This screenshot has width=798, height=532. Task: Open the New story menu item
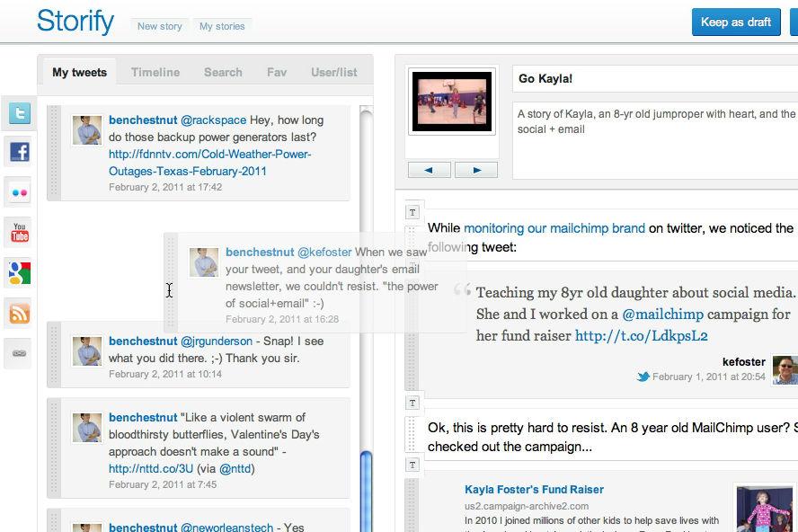click(159, 26)
